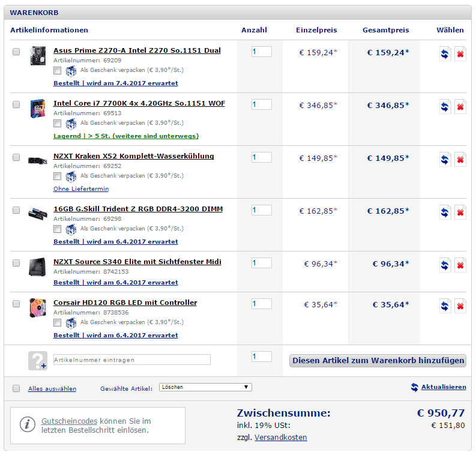
Task: Remove NZXT Kraken X52 from cart
Action: 460,160
